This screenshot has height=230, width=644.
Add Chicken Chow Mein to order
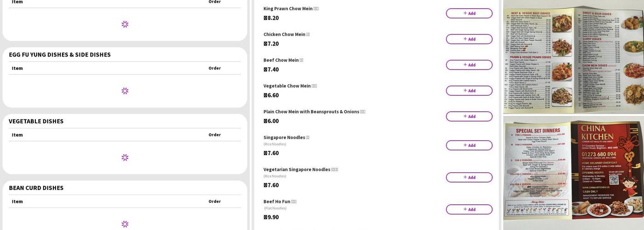(469, 39)
